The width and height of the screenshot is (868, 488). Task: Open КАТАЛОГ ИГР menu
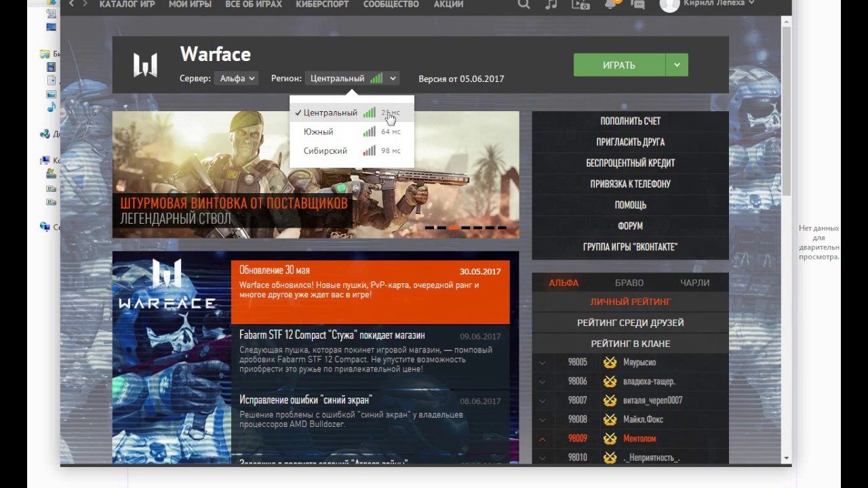(127, 4)
